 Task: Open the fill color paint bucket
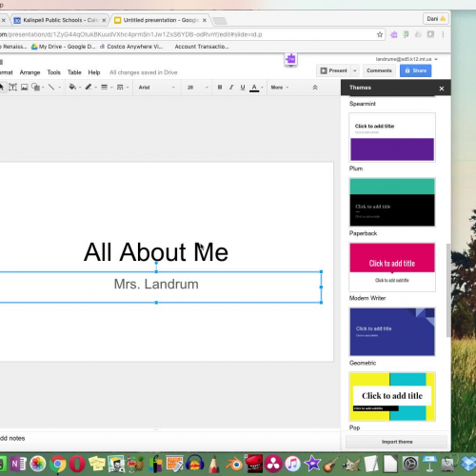[x=72, y=87]
